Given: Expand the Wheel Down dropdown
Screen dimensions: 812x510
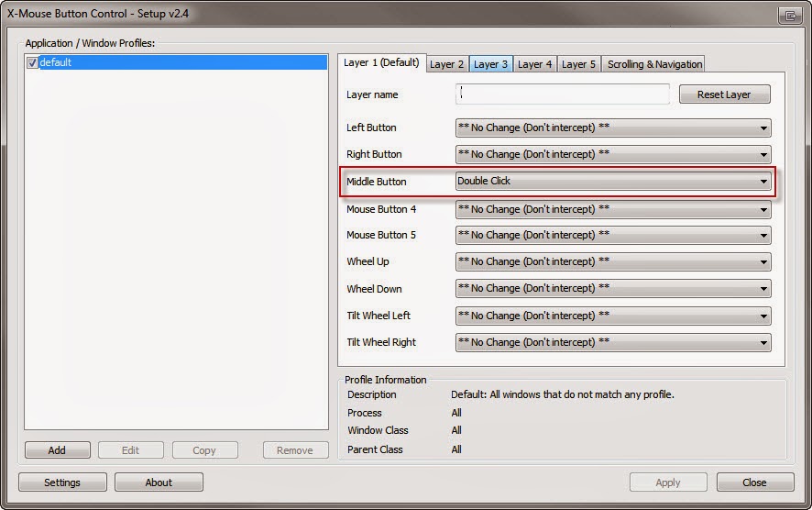Looking at the screenshot, I should pyautogui.click(x=613, y=288).
